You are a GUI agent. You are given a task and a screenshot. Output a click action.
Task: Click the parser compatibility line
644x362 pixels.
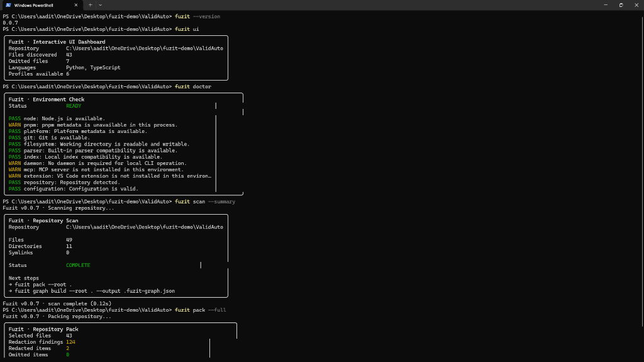coord(93,150)
